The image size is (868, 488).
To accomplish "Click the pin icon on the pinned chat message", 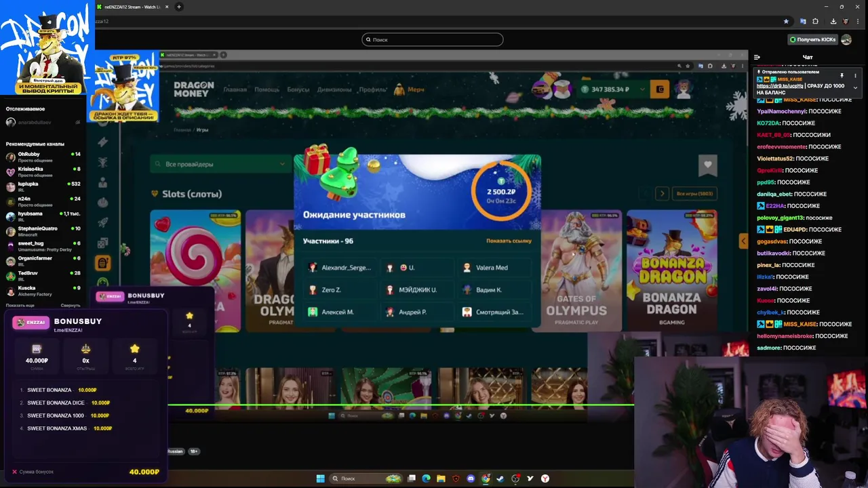I will [x=842, y=75].
